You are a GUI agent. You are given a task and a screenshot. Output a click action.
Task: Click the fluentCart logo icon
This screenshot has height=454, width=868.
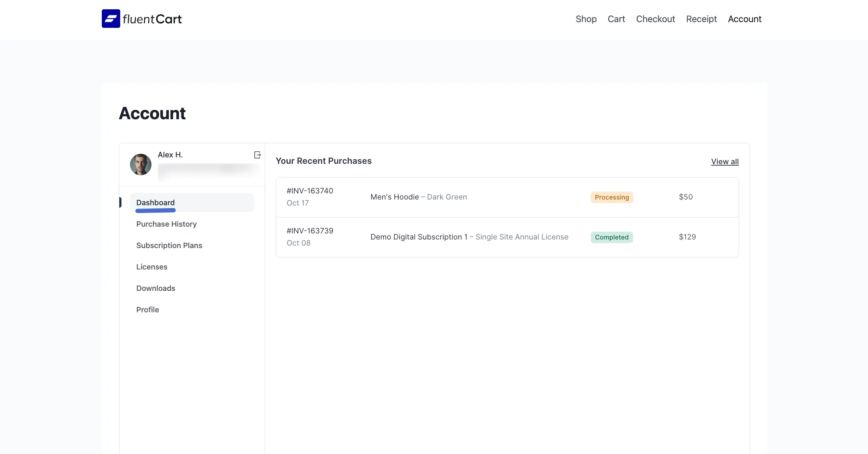coord(110,18)
